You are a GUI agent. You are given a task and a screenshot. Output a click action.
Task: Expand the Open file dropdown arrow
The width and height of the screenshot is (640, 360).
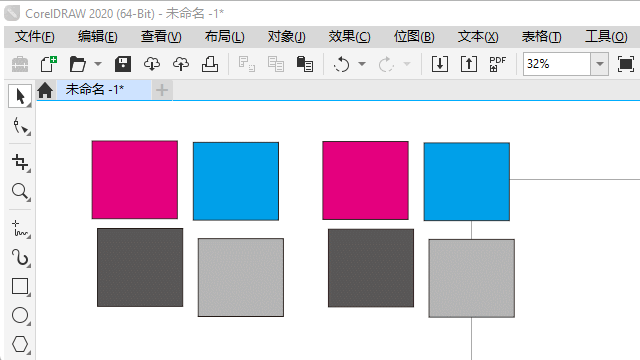coord(98,64)
